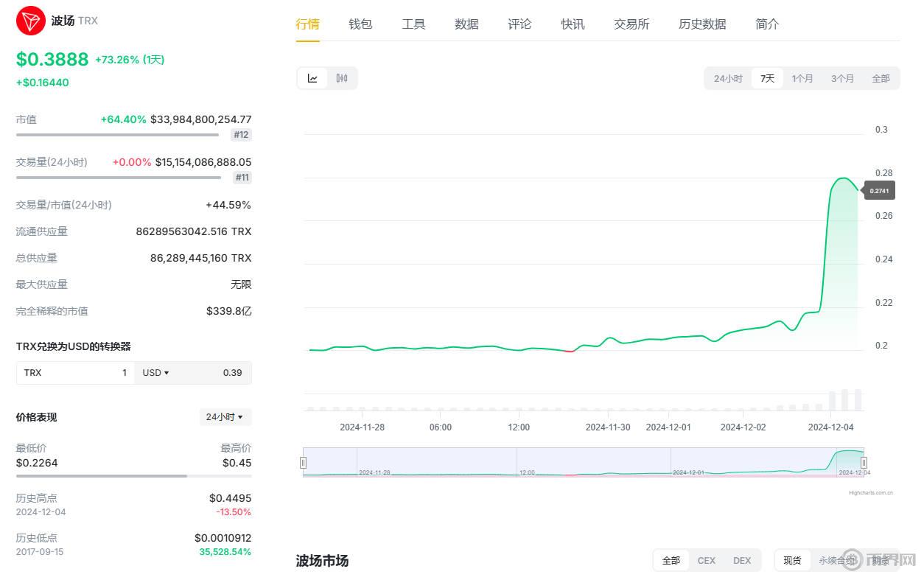Expand the 24小时 price performance dropdown

(x=225, y=417)
